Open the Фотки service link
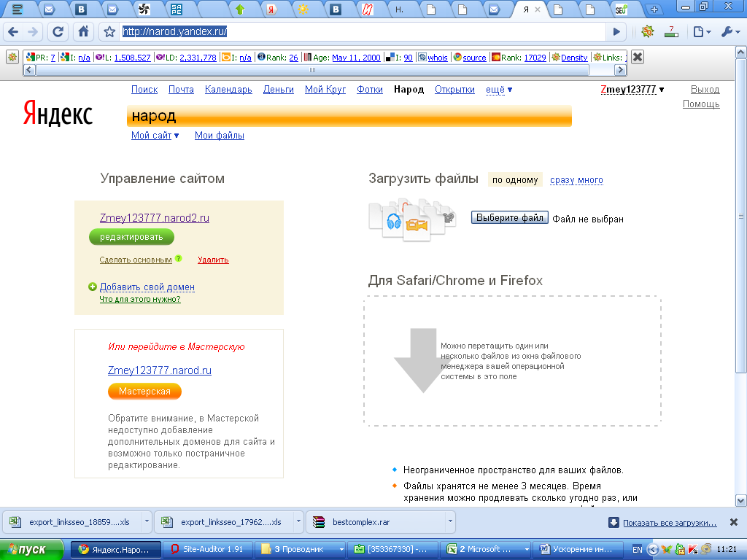747x560 pixels. pyautogui.click(x=370, y=90)
